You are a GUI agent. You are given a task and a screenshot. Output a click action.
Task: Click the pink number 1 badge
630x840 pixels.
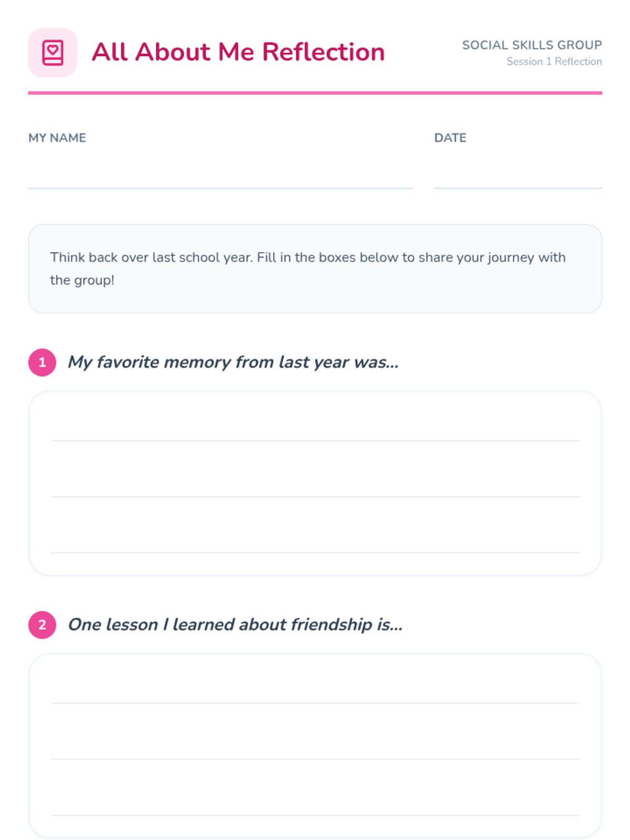click(42, 362)
